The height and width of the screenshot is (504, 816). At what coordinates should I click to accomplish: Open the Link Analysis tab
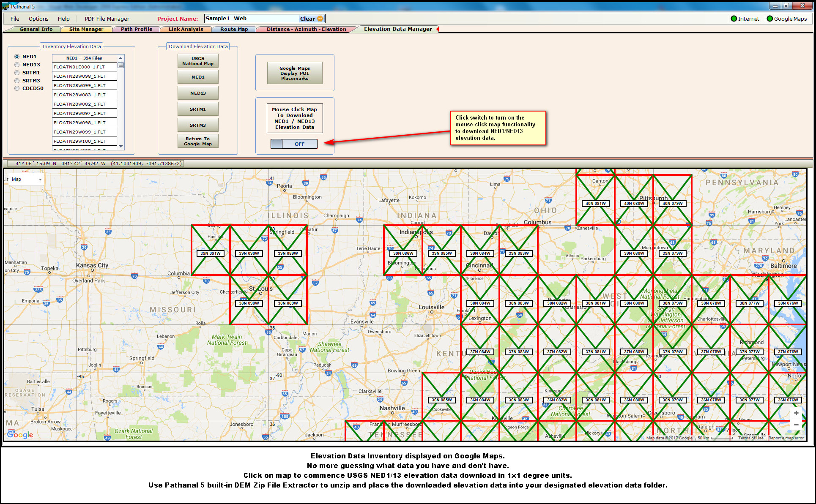tap(186, 29)
